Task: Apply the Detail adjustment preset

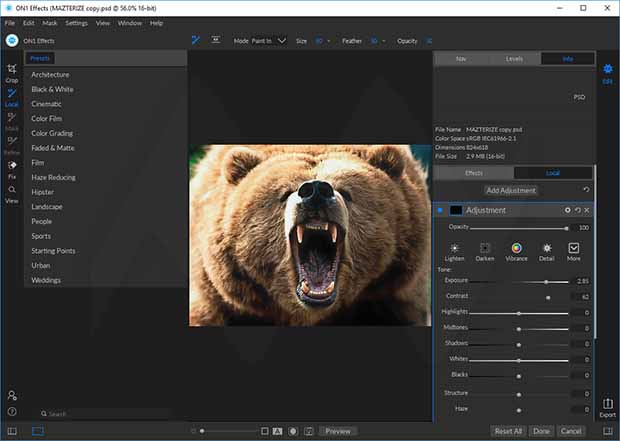Action: (546, 250)
